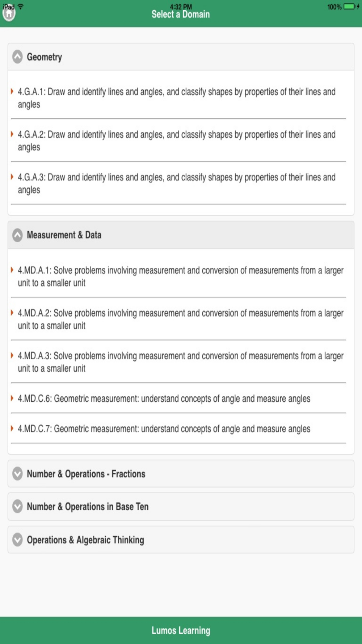This screenshot has height=644, width=362.
Task: Select 4.MD.C.7 angle measurement standard
Action: (x=164, y=429)
